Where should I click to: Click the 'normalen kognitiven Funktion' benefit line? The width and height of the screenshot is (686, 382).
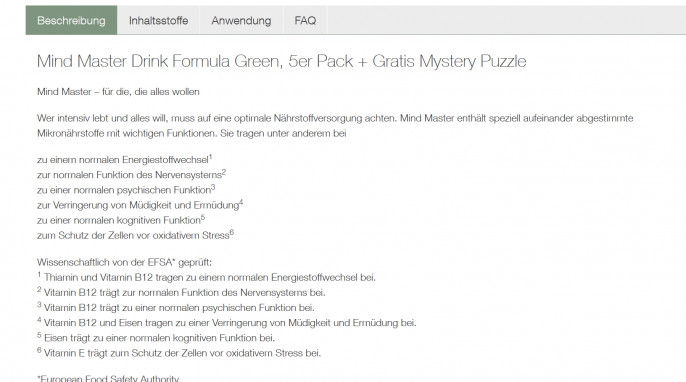pos(121,220)
